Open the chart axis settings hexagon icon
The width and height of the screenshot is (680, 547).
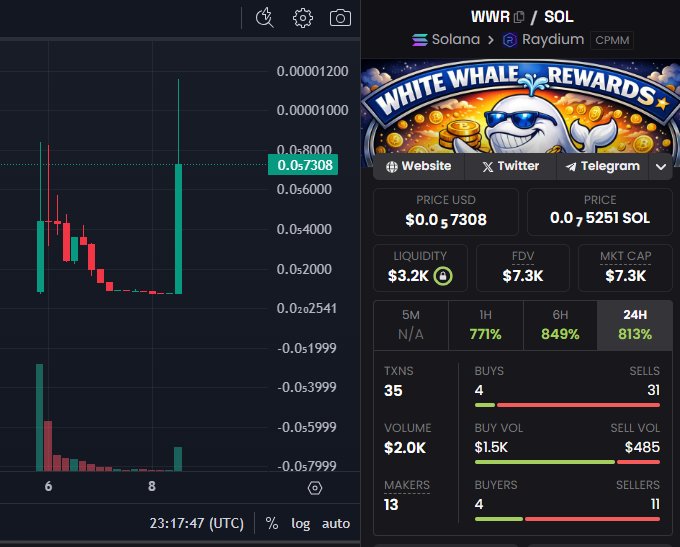[315, 488]
